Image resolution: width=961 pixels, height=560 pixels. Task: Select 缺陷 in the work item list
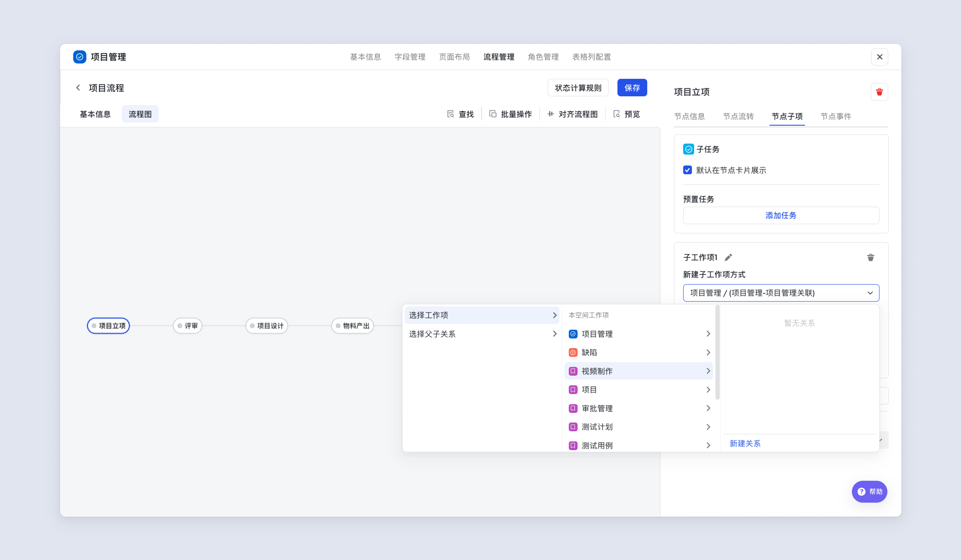click(x=638, y=352)
